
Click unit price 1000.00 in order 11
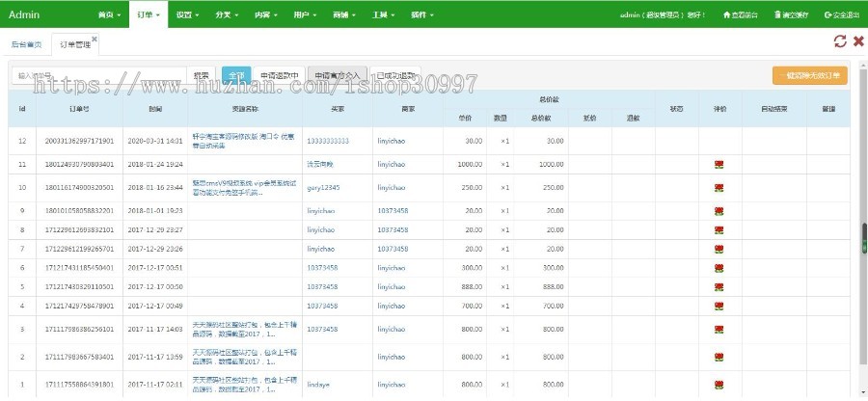470,164
